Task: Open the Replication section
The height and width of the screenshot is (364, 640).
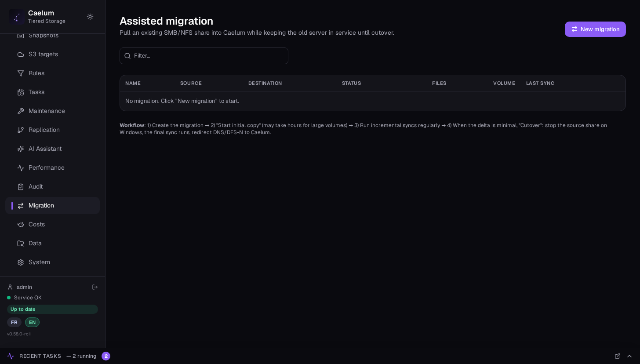Action: (x=52, y=130)
